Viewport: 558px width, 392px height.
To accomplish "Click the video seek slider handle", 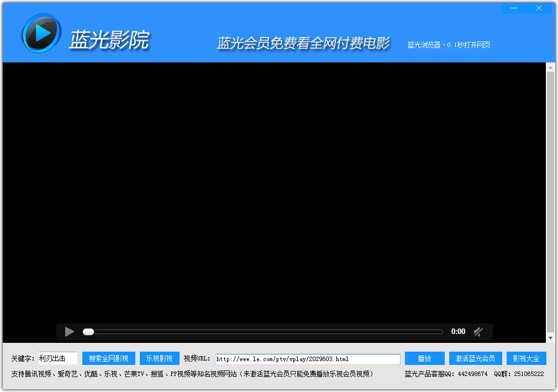I will click(88, 332).
